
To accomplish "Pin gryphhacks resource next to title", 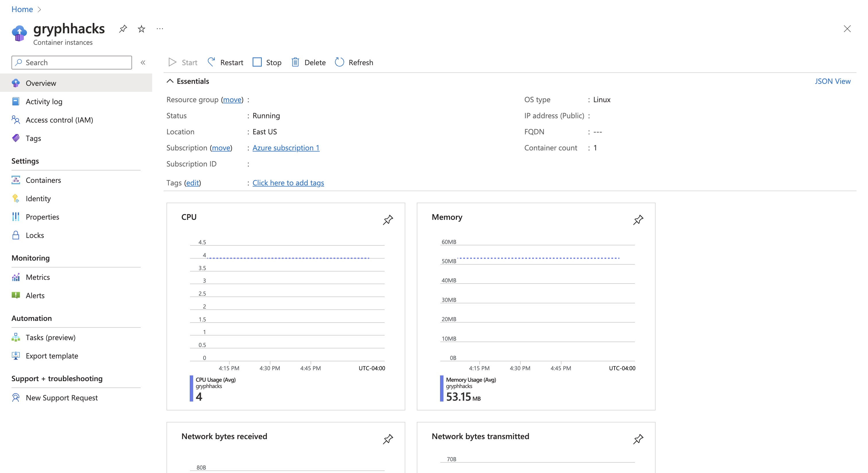I will tap(123, 29).
